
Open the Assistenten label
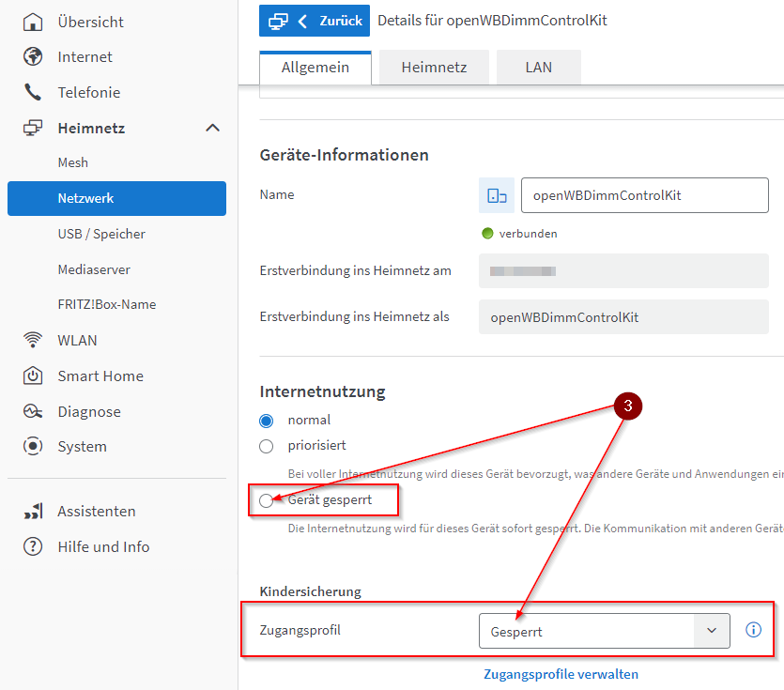[97, 512]
